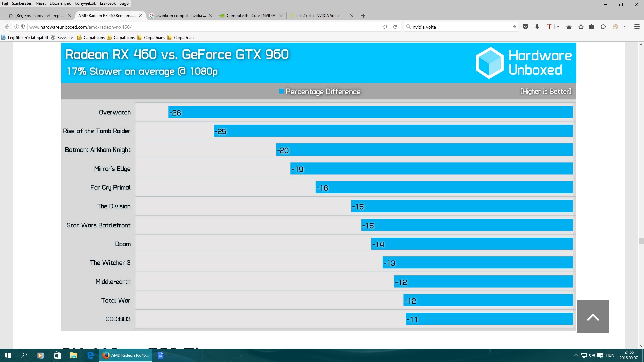This screenshot has width=644, height=362.
Task: Open the Szerkesztés menu
Action: pos(22,3)
